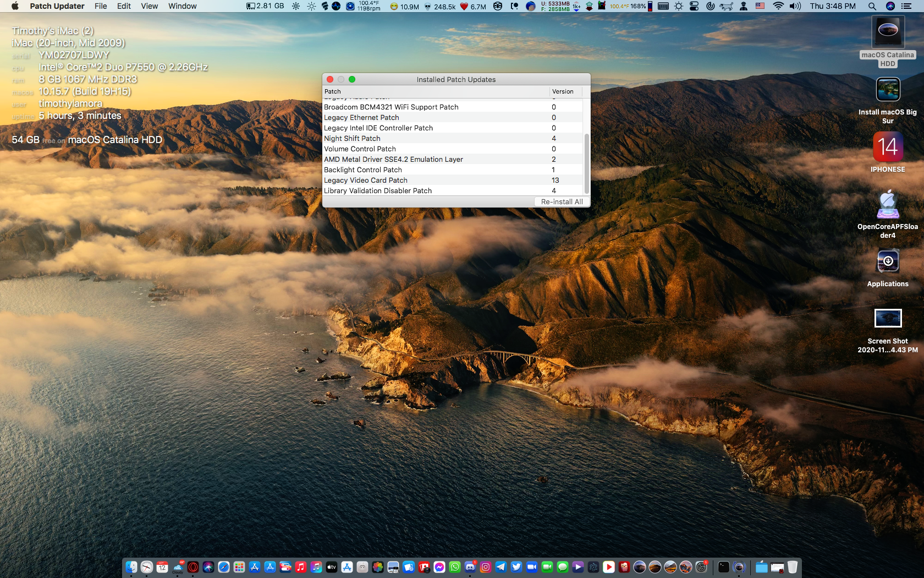Select the IPHONESE desktop icon
The image size is (924, 578).
(888, 146)
